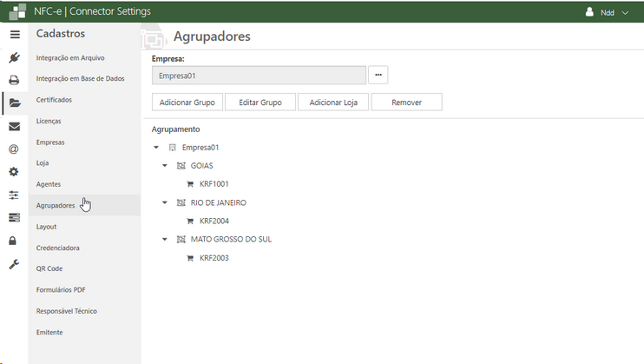Image resolution: width=644 pixels, height=364 pixels.
Task: Click the company icon beside Empresa01 node
Action: point(173,147)
